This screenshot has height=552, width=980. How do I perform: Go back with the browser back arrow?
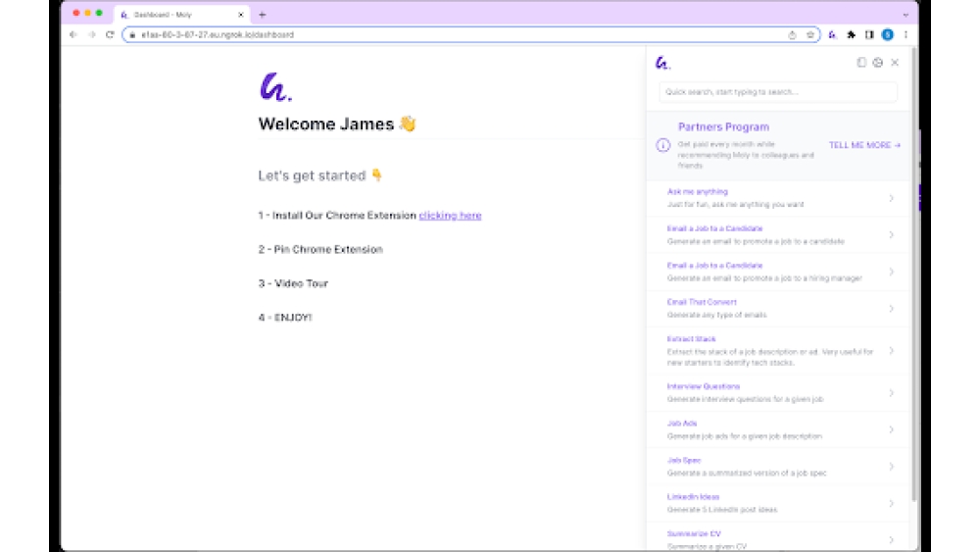pos(73,35)
